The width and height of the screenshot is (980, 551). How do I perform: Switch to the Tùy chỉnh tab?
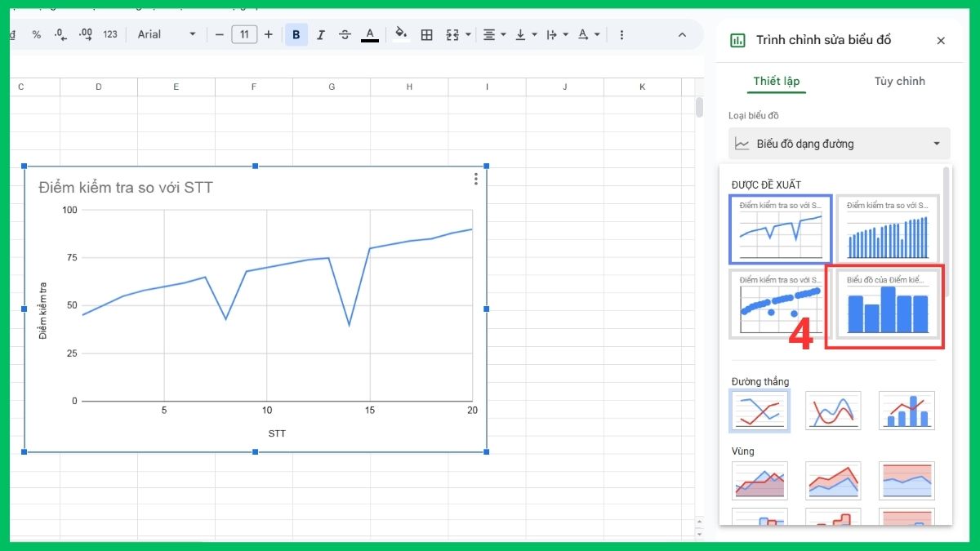point(899,81)
